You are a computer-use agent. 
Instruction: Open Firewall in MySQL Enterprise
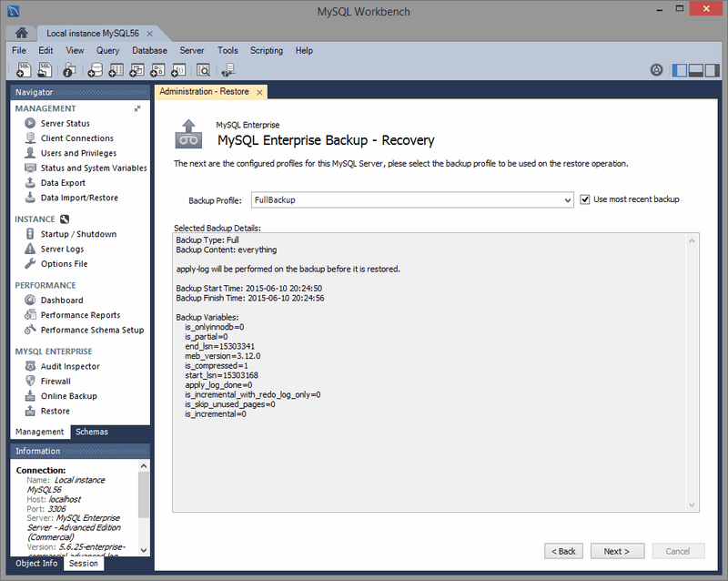56,382
